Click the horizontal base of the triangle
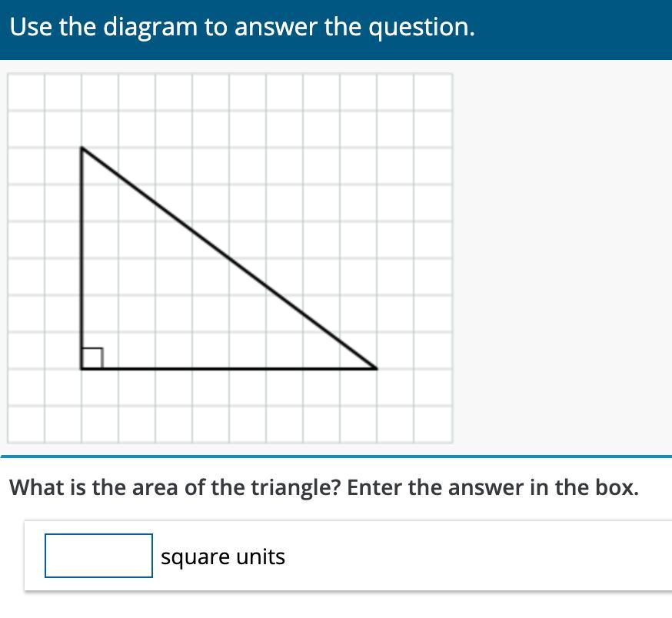This screenshot has height=618, width=672. tap(231, 369)
